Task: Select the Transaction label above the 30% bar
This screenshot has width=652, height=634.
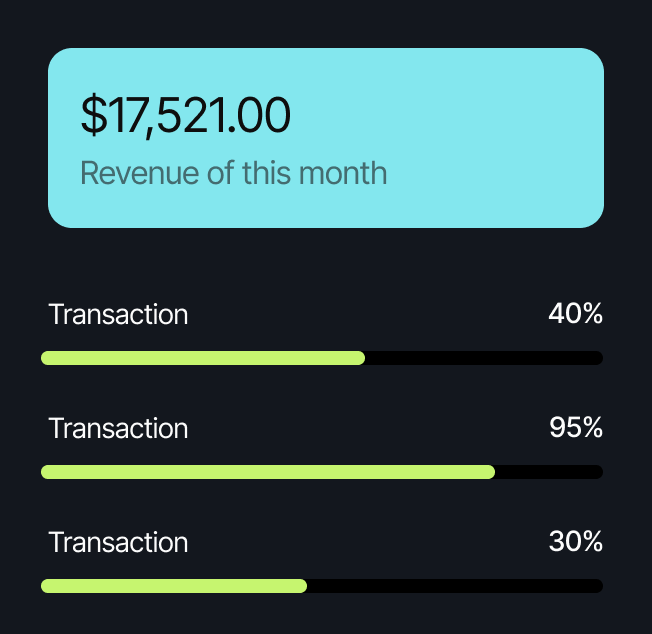Action: 118,543
